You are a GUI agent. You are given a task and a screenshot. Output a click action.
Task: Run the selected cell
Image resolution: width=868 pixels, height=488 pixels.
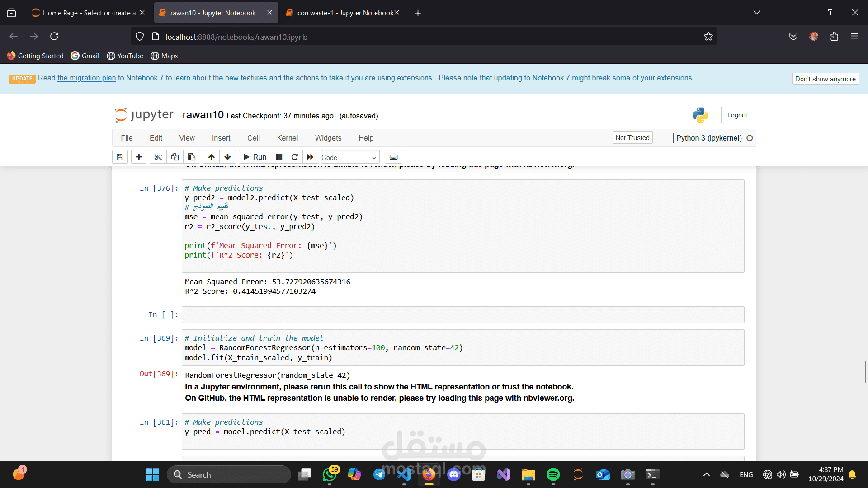255,157
